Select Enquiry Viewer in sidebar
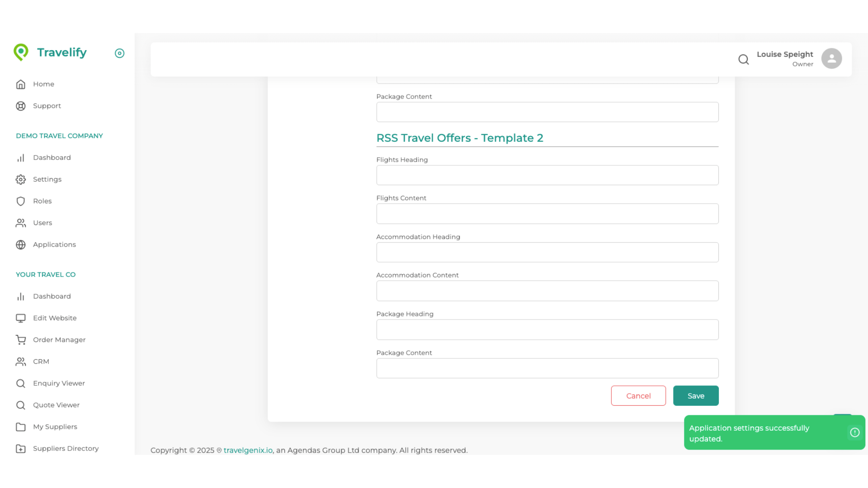This screenshot has height=488, width=868. 59,383
